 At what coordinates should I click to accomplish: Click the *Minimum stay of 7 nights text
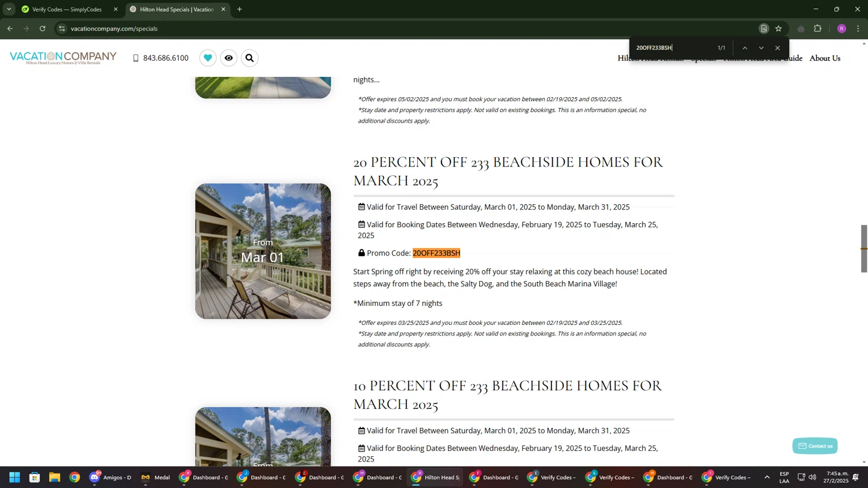click(398, 304)
